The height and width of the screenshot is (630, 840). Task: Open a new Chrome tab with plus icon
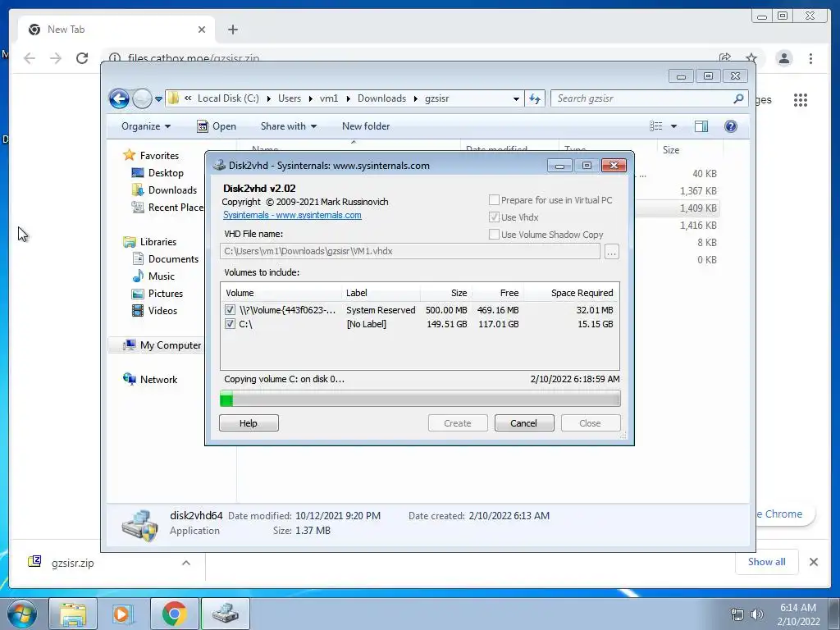[232, 30]
